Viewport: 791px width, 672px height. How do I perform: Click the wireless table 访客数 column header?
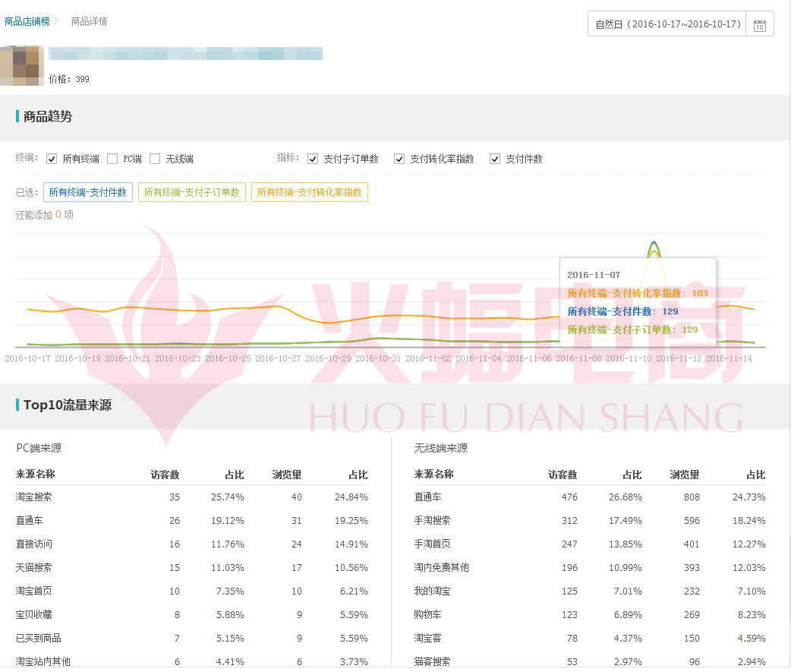(x=563, y=475)
